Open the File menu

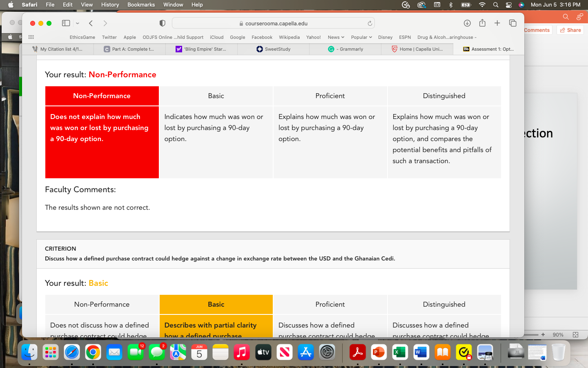pyautogui.click(x=50, y=5)
